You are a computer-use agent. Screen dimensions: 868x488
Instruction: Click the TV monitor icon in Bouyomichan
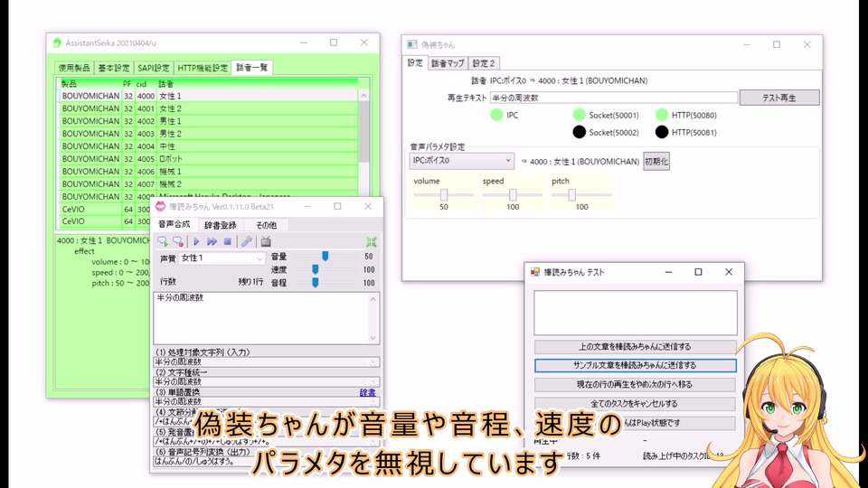266,241
